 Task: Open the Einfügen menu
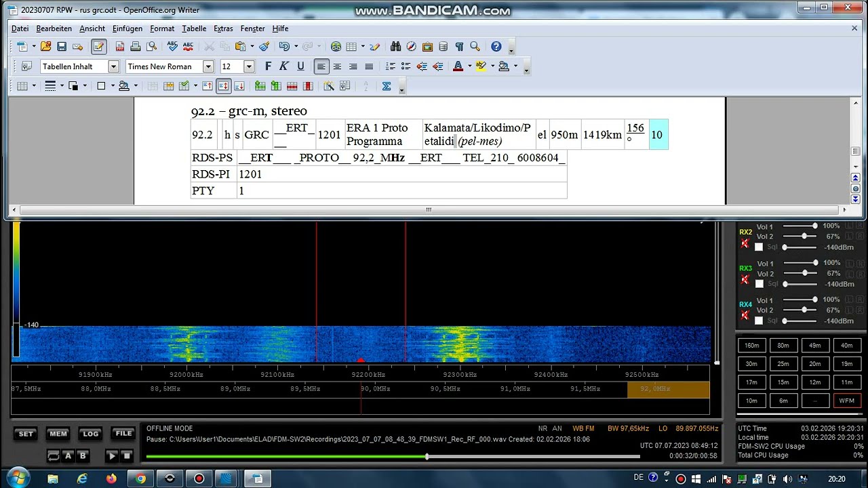127,28
